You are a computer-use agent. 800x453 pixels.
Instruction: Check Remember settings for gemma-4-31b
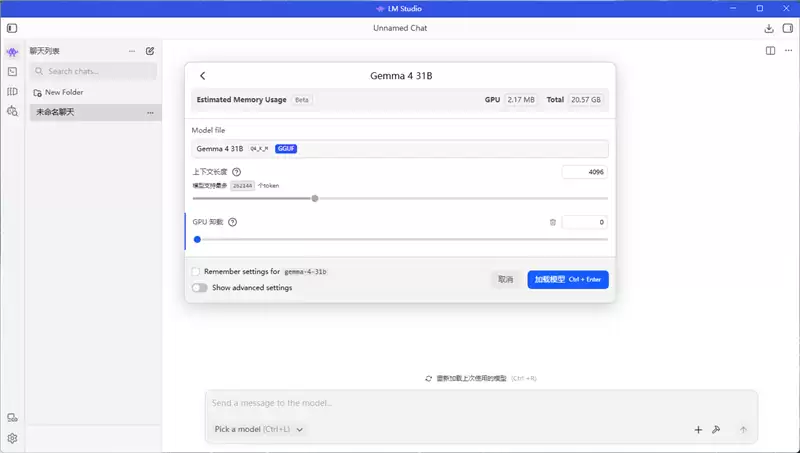click(x=196, y=271)
